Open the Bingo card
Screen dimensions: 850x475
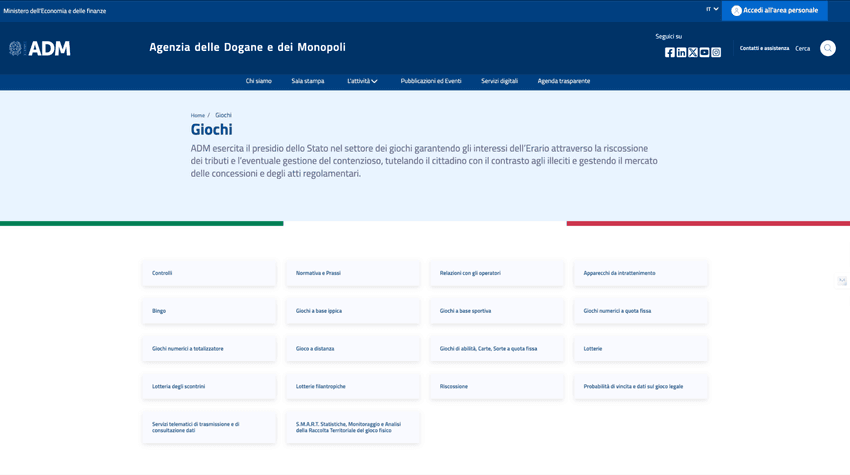(x=209, y=311)
